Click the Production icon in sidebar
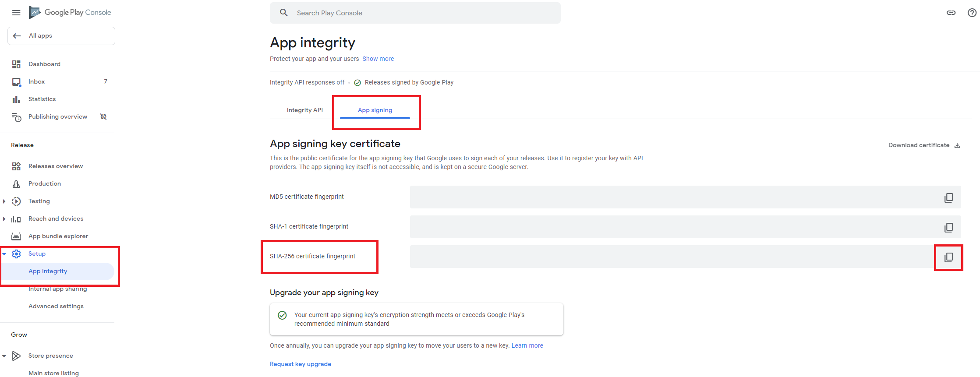This screenshot has width=980, height=377. pyautogui.click(x=16, y=184)
